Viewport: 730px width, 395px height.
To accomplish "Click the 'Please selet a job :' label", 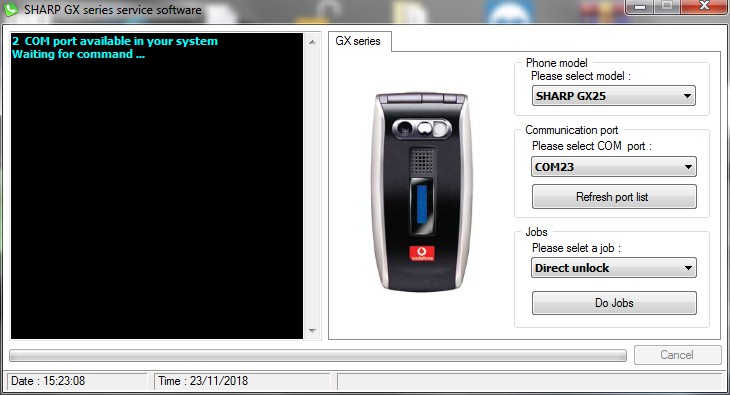I will 576,248.
